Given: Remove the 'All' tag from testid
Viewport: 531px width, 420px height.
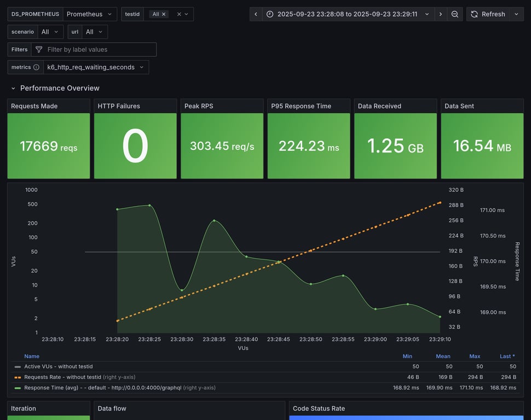Looking at the screenshot, I should (164, 14).
